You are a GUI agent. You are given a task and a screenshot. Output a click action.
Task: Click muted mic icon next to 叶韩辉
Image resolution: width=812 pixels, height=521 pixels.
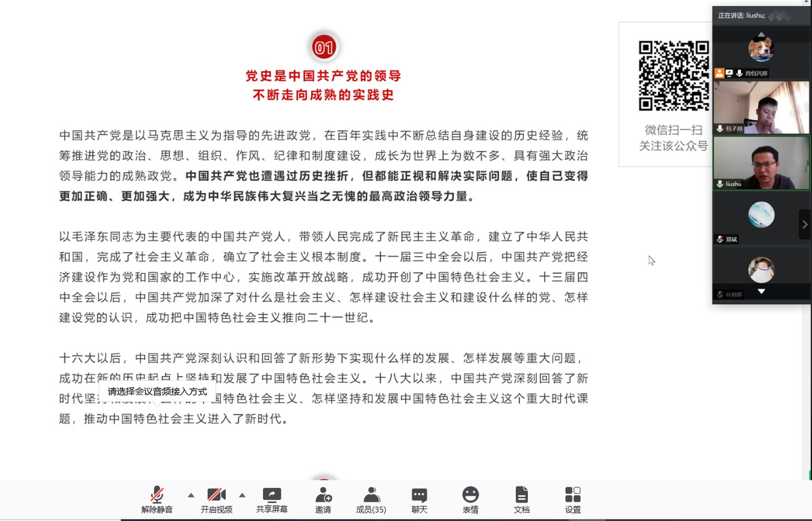coord(720,295)
